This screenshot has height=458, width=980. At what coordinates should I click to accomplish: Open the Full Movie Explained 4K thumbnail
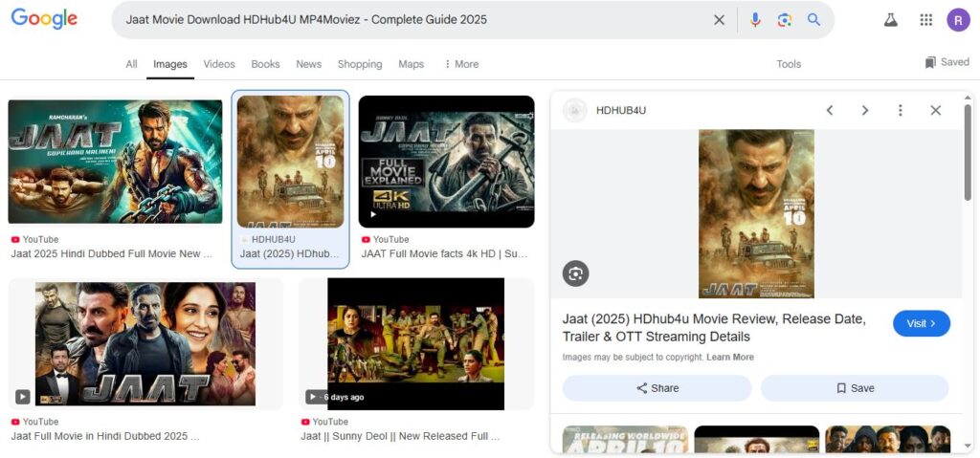(x=446, y=162)
